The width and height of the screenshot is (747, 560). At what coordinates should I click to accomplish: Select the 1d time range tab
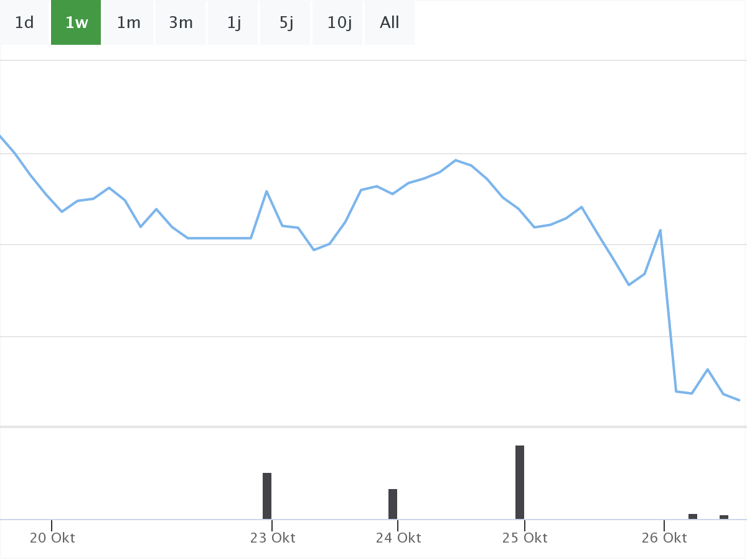24,23
